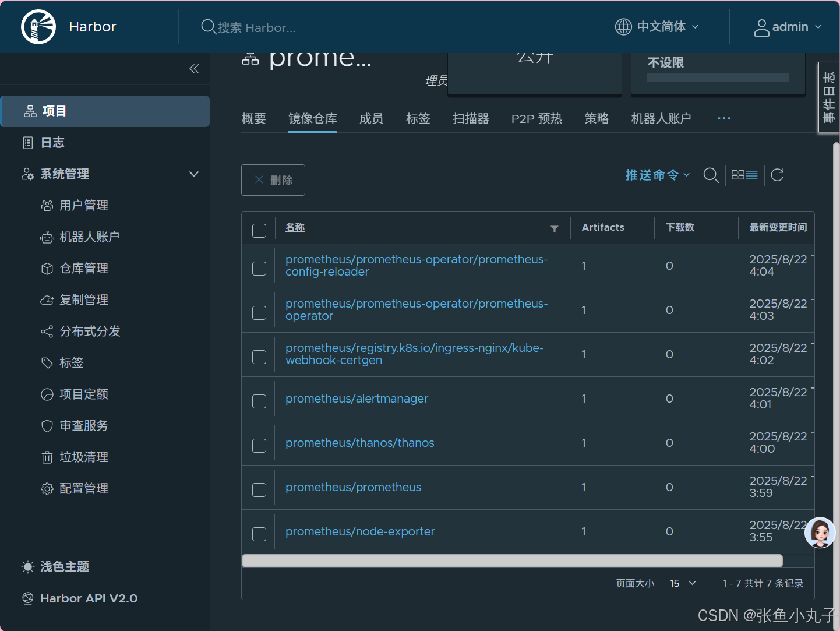Switch to the 成员 tab

coord(372,119)
